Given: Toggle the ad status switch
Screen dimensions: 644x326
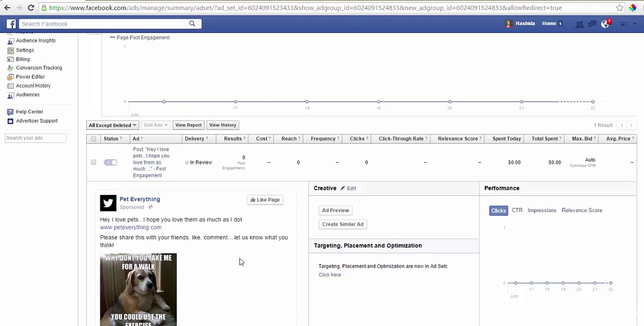Looking at the screenshot, I should pos(111,163).
